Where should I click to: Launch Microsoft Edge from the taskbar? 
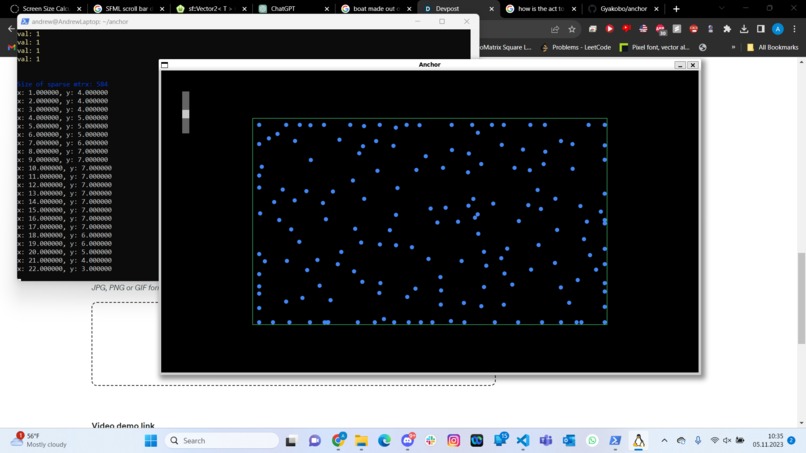coord(384,441)
